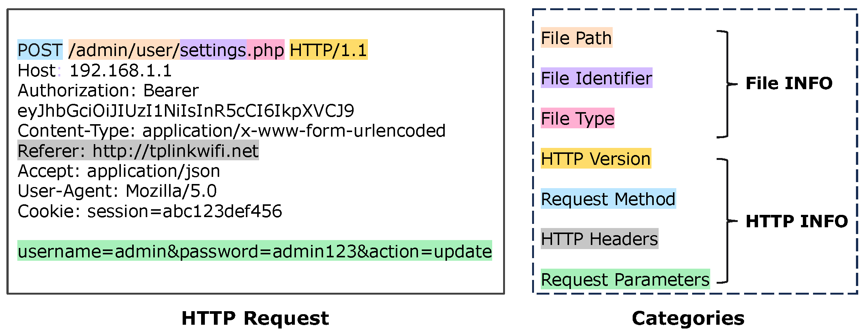
Task: Select the Request Parameters legend swatch
Action: tap(625, 280)
